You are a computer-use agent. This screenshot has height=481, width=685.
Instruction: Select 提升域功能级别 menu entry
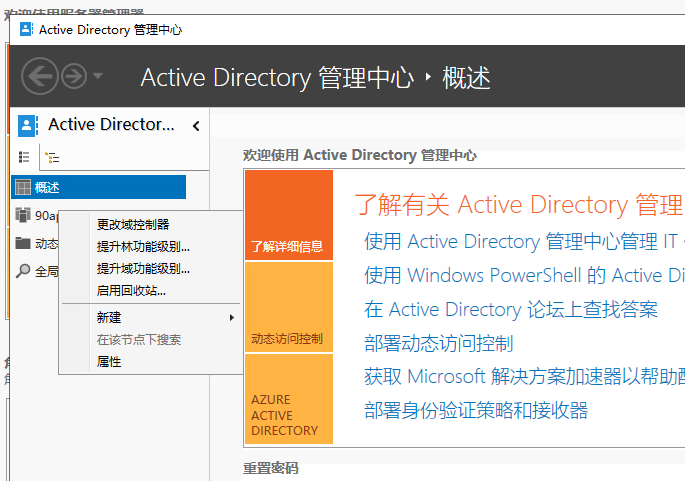point(143,268)
